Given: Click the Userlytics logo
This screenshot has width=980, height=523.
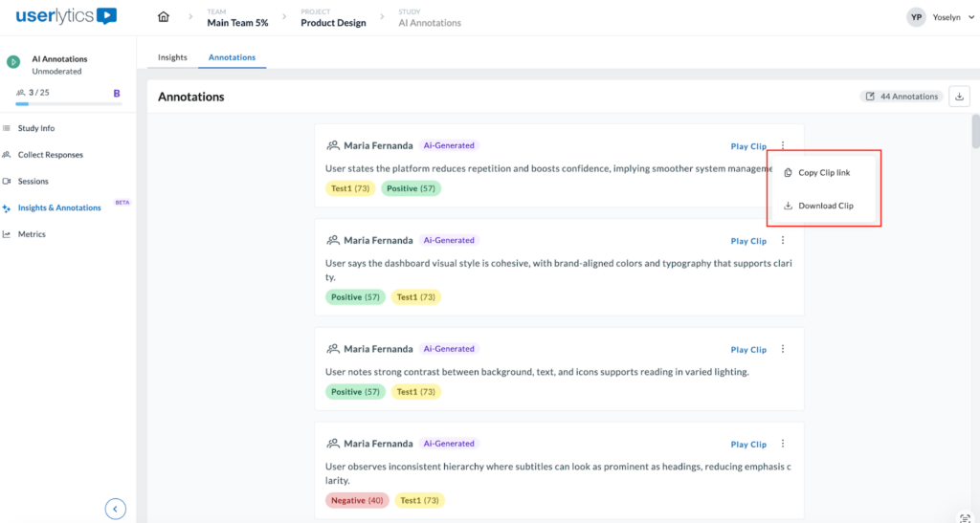Looking at the screenshot, I should 66,16.
